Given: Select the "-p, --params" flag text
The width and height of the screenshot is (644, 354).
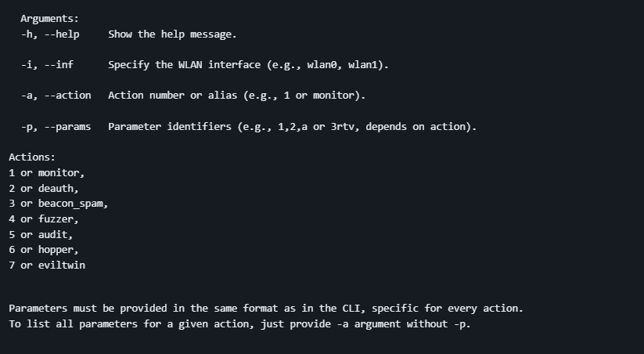Looking at the screenshot, I should [x=56, y=126].
